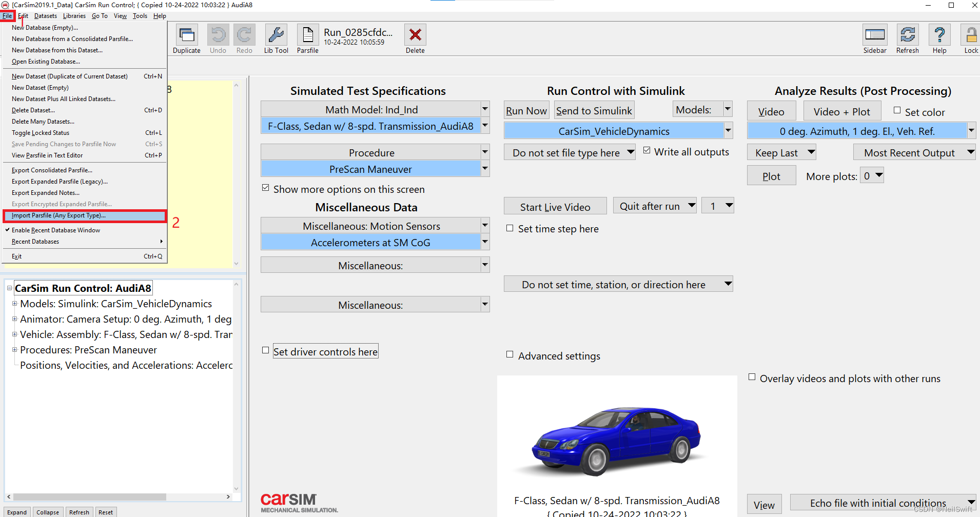Click the Run_0285cfdc dataset title field
The height and width of the screenshot is (517, 980).
(x=358, y=32)
